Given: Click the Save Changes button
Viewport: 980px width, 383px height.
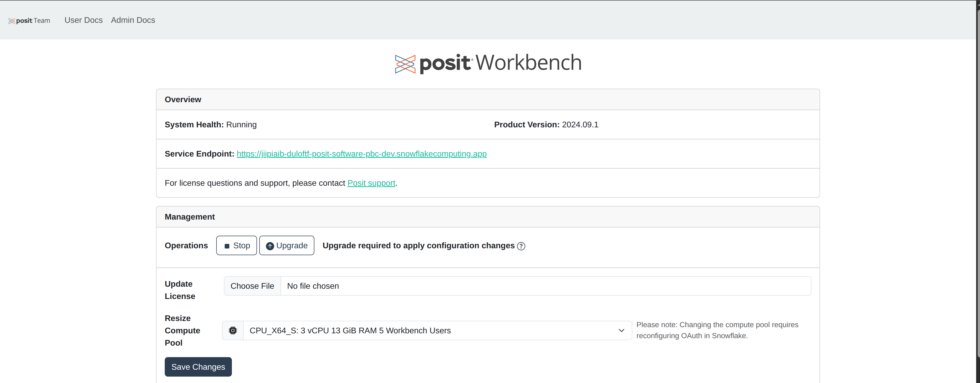Looking at the screenshot, I should click(198, 367).
